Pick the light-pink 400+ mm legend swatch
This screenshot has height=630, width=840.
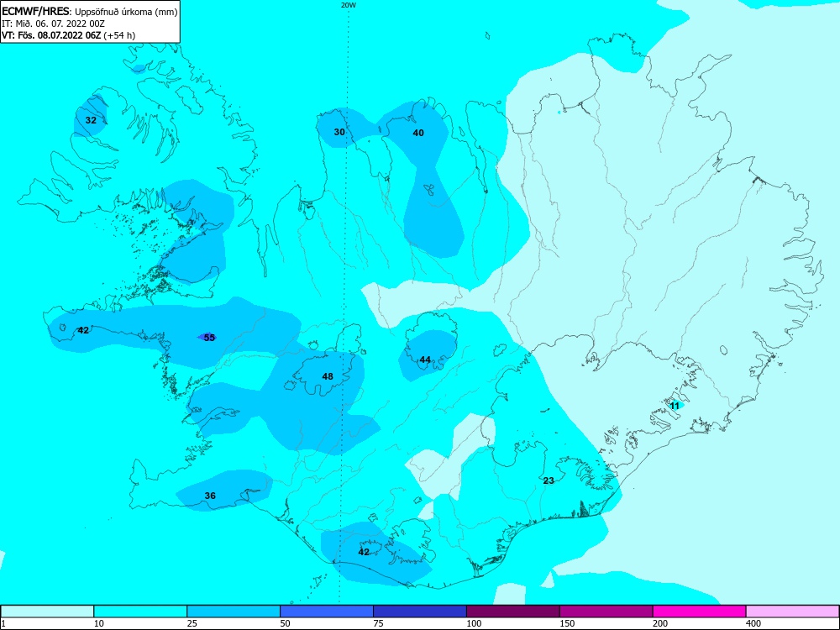coord(792,612)
